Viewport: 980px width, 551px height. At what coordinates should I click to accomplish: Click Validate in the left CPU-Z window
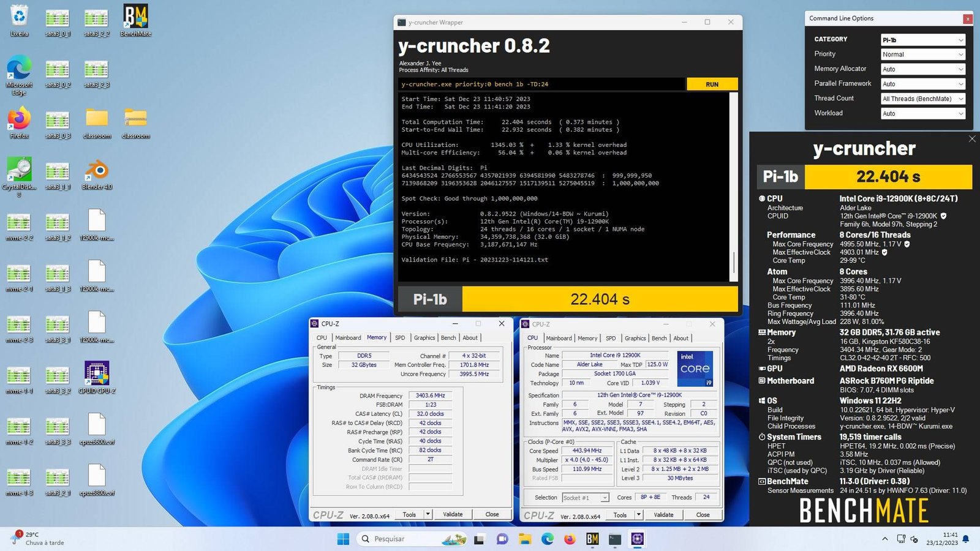[453, 514]
